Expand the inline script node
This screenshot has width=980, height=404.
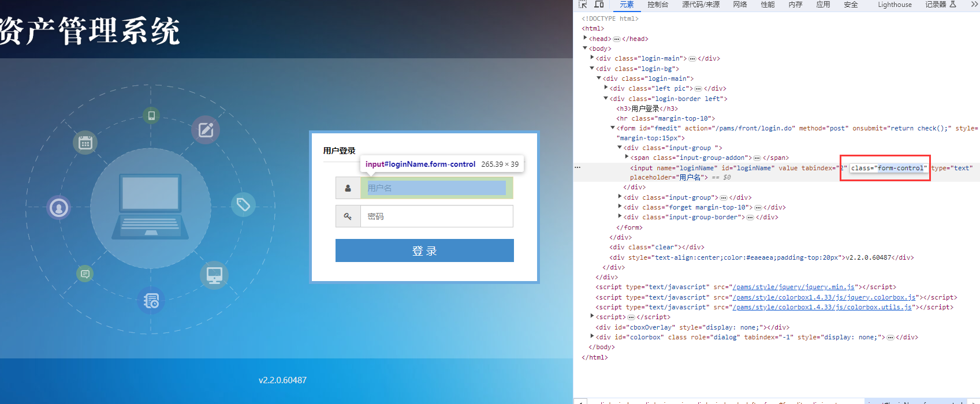[592, 316]
